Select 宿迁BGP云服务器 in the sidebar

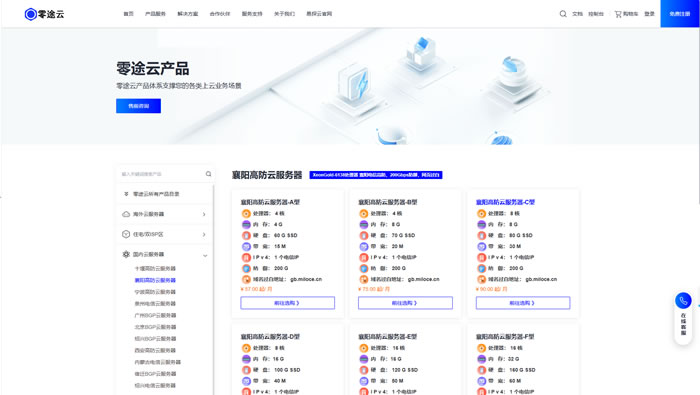point(155,374)
